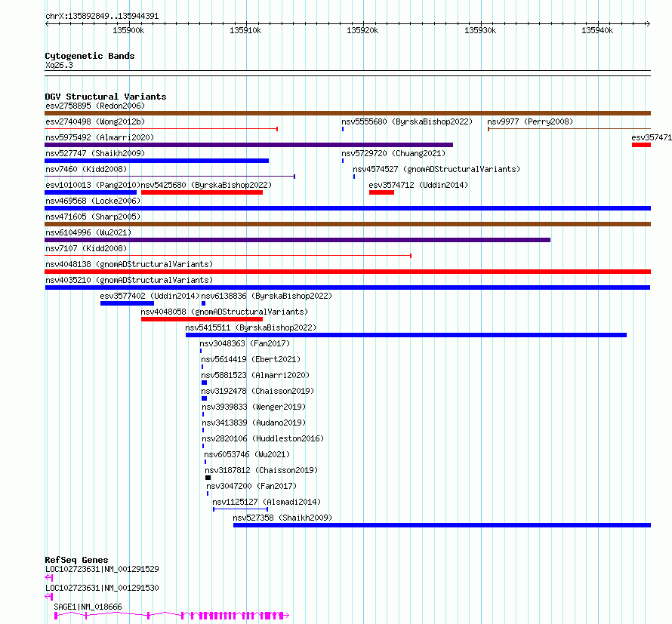Select the nsv527358 (Shaikh2009) blue bar
The image size is (672, 624).
click(x=442, y=525)
